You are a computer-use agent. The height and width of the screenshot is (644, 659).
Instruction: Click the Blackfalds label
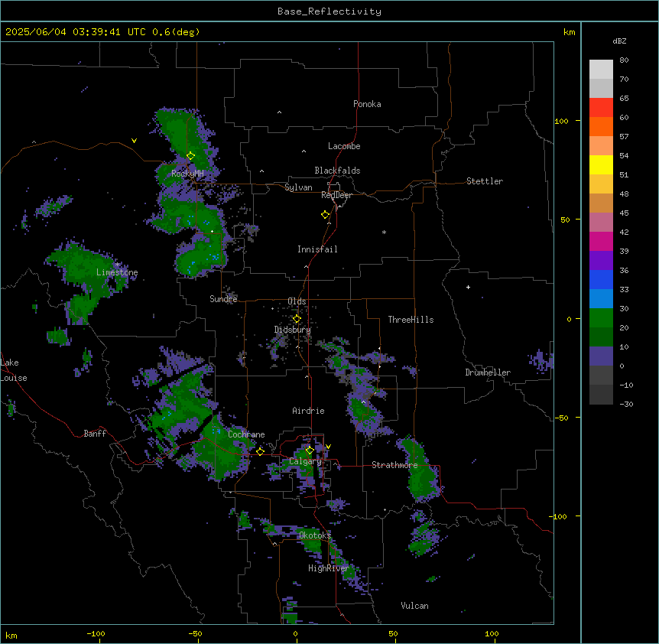click(337, 171)
